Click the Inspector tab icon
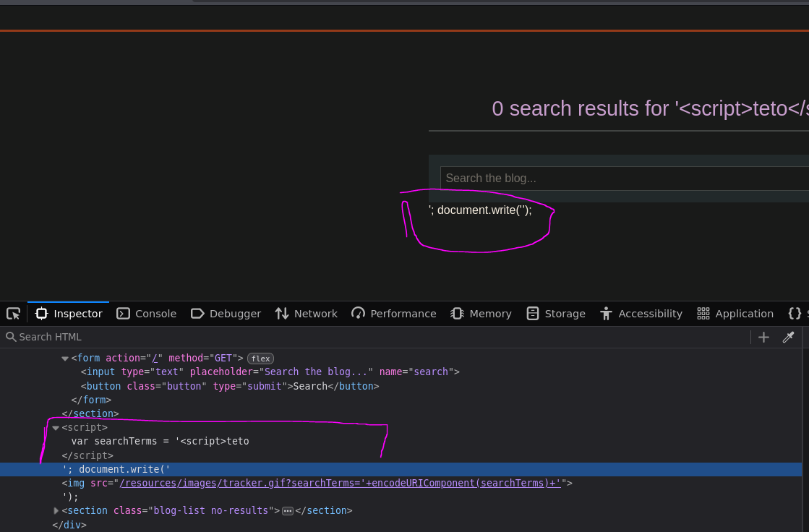This screenshot has width=809, height=532. coord(42,314)
